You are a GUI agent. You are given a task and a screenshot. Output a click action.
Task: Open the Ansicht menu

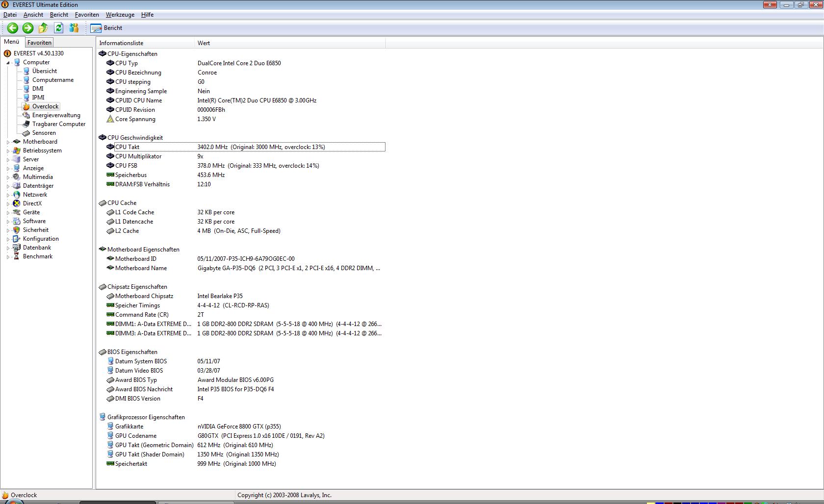[x=33, y=15]
